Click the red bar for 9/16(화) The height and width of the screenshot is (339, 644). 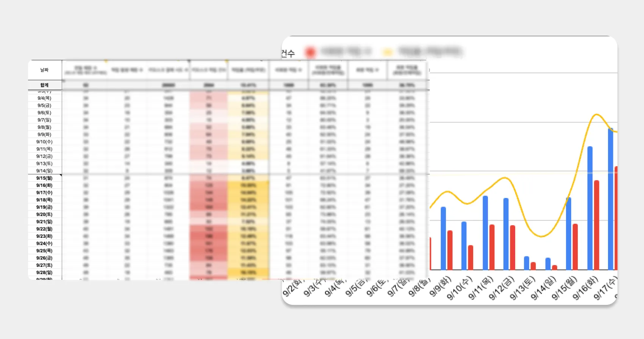tap(597, 225)
